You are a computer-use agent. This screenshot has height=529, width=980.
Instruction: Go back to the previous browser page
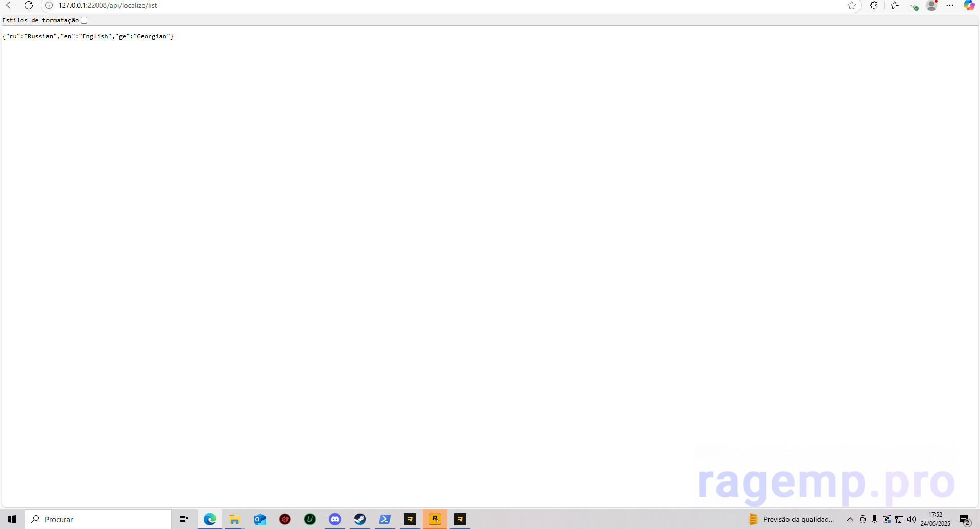coord(10,5)
